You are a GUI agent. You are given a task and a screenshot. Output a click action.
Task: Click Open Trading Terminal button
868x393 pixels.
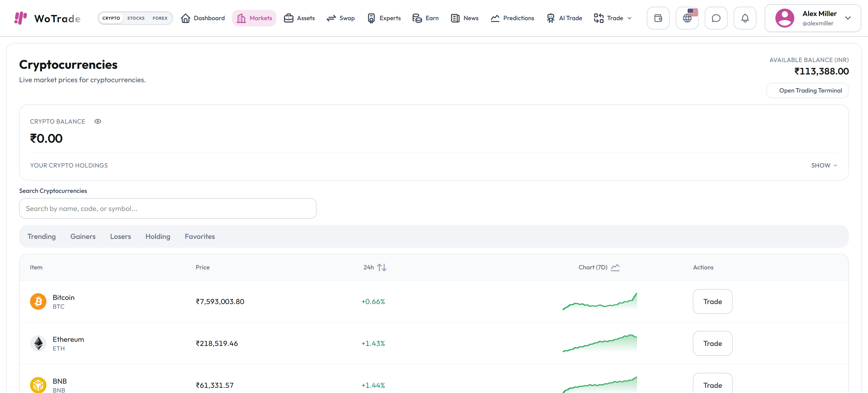(x=807, y=91)
